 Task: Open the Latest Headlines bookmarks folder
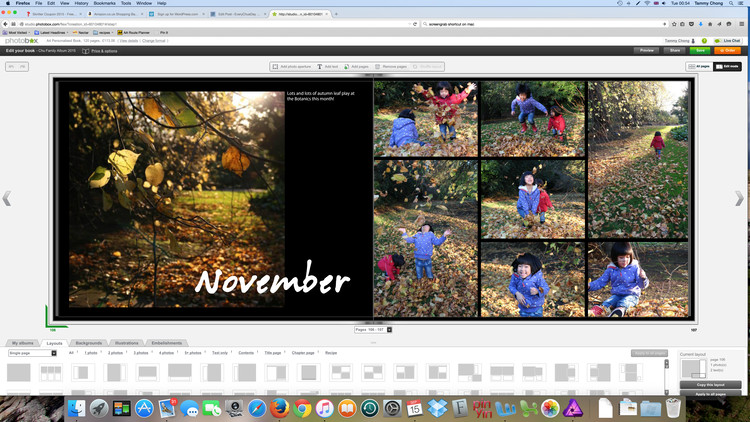click(52, 33)
